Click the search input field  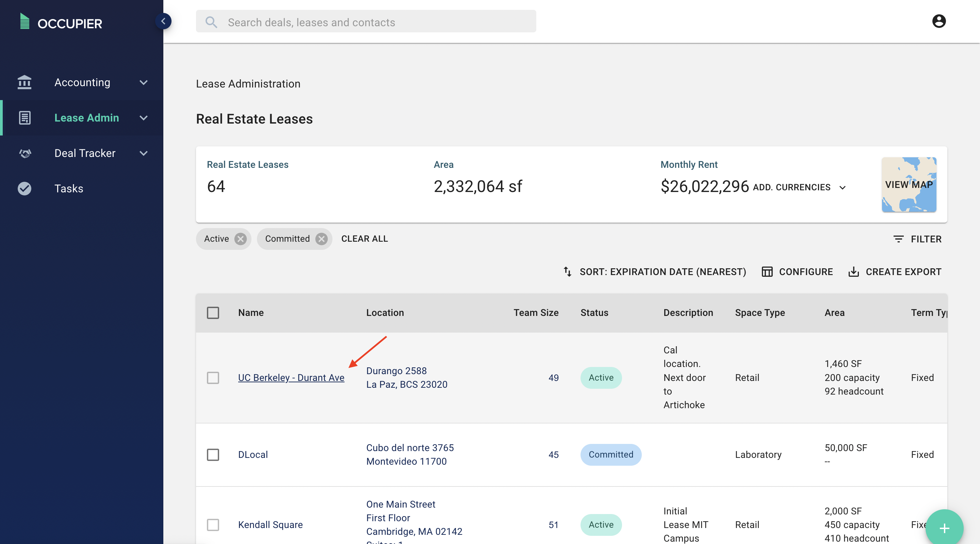pos(366,21)
